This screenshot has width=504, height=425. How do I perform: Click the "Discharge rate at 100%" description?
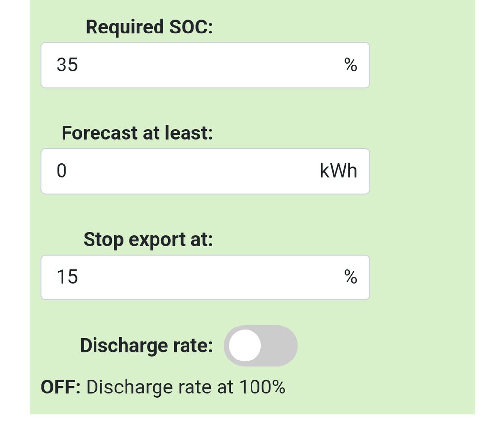coord(186,388)
